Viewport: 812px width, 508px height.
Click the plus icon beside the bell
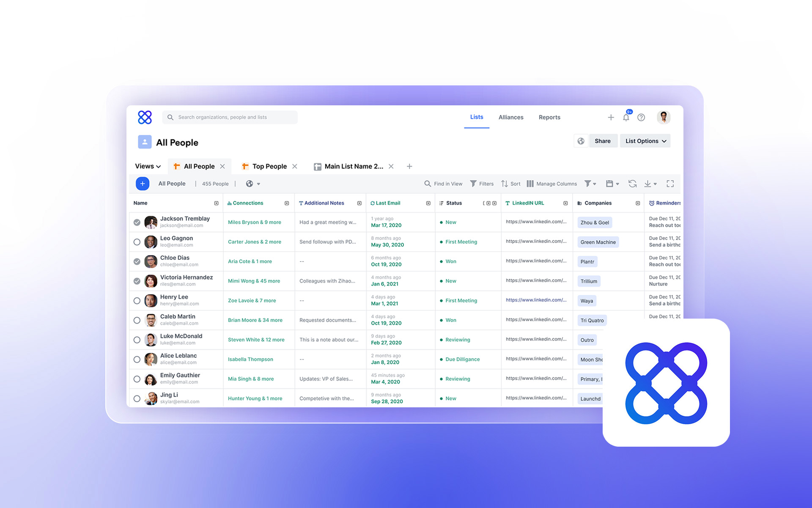611,118
